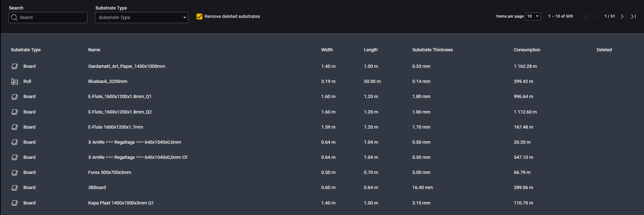Screen dimensions: 644x215
Task: Sort by Substrate Thickness column header
Action: click(432, 50)
